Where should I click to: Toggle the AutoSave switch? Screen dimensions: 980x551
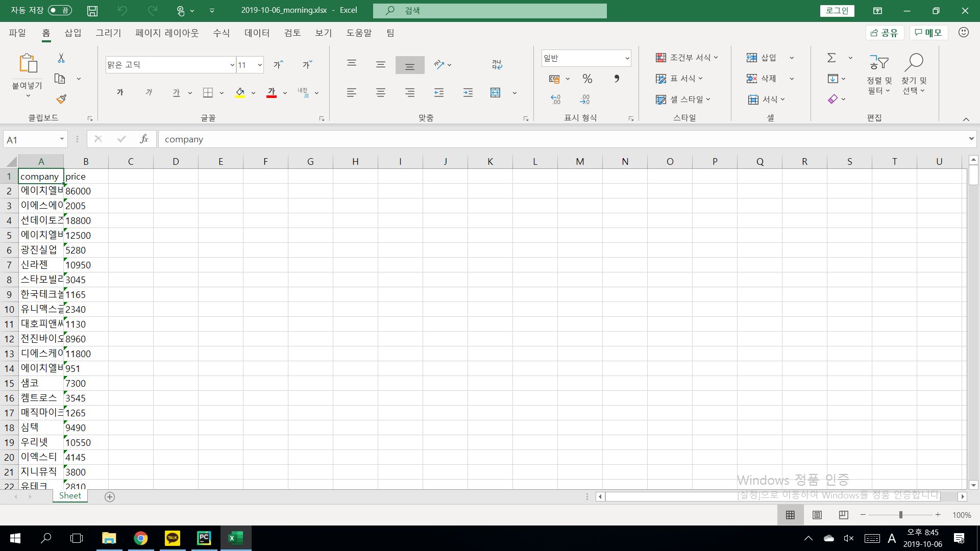pyautogui.click(x=60, y=10)
